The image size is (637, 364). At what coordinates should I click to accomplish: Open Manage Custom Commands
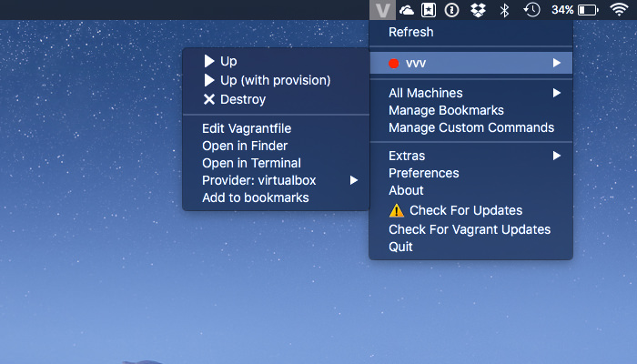[x=471, y=127]
